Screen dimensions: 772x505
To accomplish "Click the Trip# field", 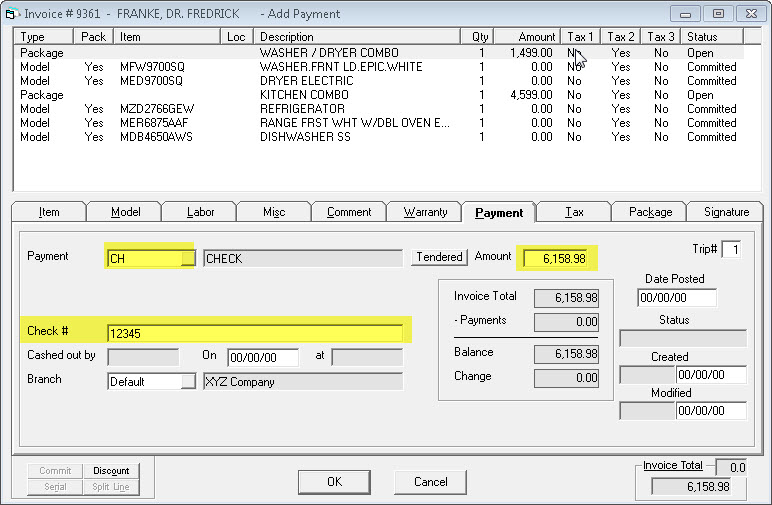I will click(731, 250).
